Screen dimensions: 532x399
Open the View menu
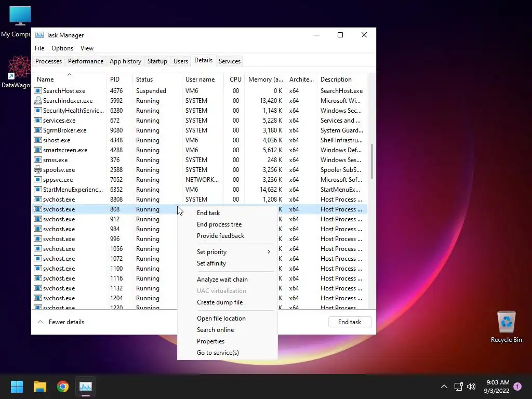(x=87, y=48)
